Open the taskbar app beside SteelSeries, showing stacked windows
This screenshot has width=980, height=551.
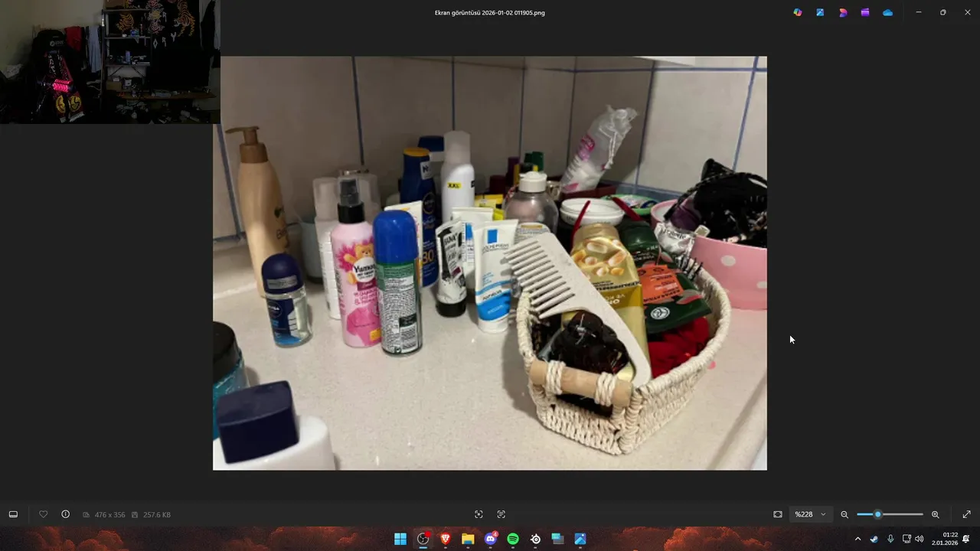coord(558,539)
